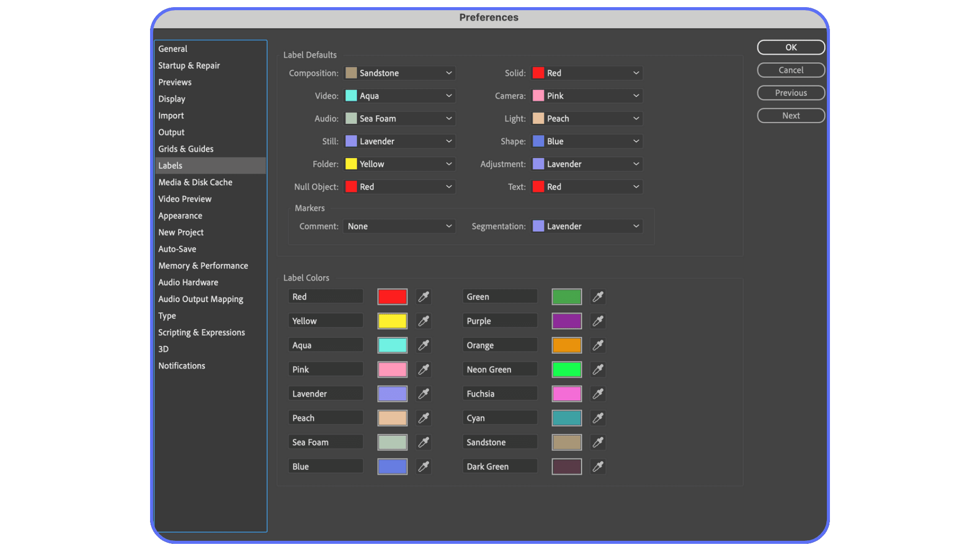The height and width of the screenshot is (551, 980).
Task: Open the Memory & Performance section
Action: pyautogui.click(x=203, y=265)
